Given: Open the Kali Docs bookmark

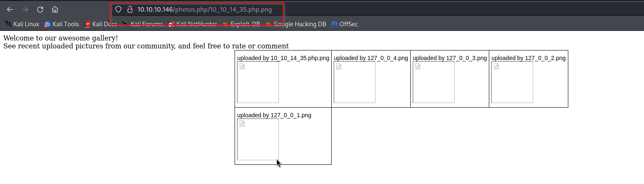Looking at the screenshot, I should click(101, 24).
